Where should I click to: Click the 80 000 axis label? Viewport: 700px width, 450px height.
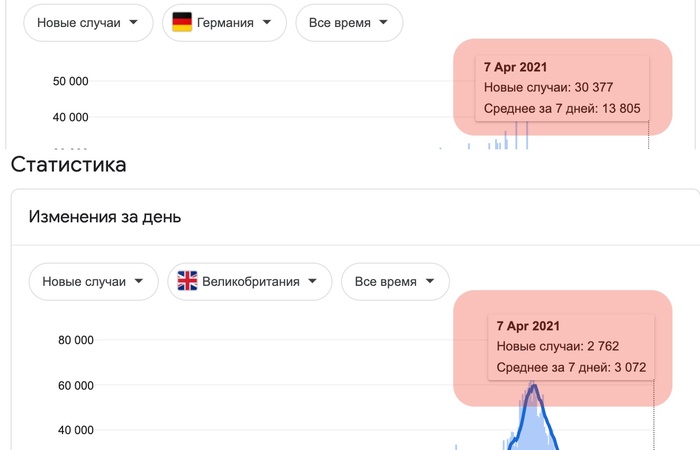click(x=75, y=340)
